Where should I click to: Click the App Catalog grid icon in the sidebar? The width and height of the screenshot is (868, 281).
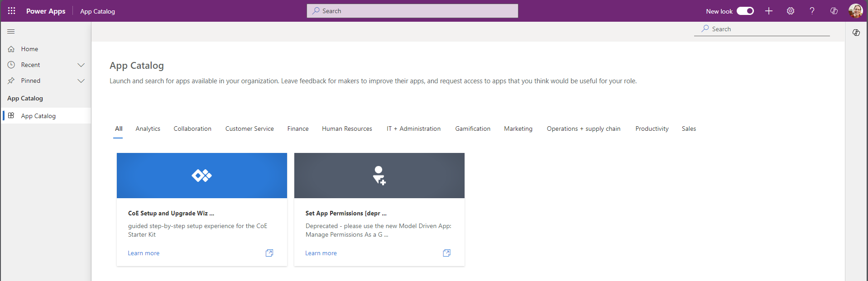pyautogui.click(x=11, y=116)
